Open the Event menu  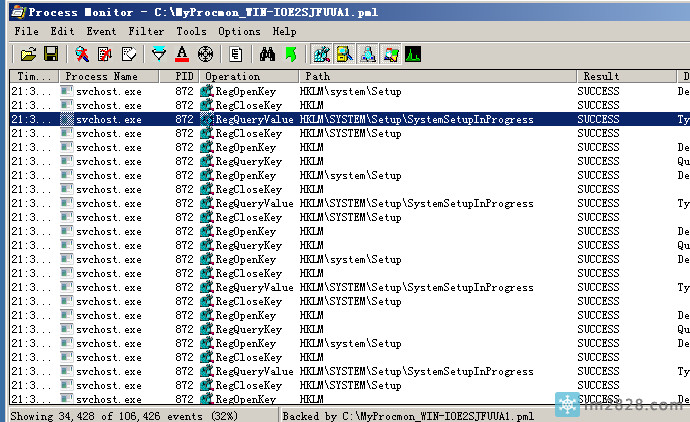101,31
